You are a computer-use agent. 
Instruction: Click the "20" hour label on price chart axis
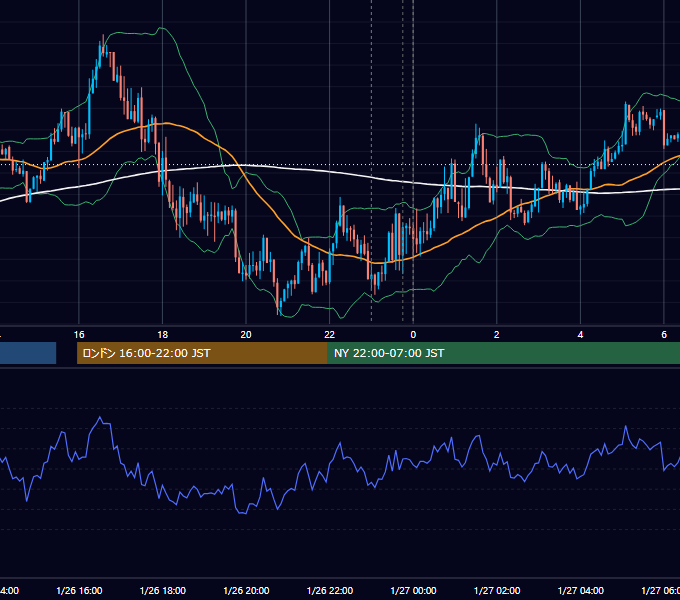pos(246,335)
